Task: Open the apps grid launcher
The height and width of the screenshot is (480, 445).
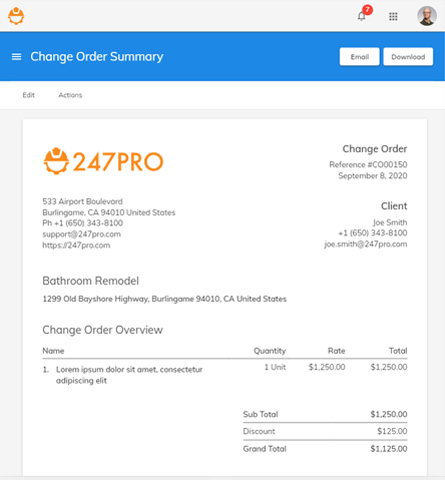Action: pyautogui.click(x=393, y=16)
